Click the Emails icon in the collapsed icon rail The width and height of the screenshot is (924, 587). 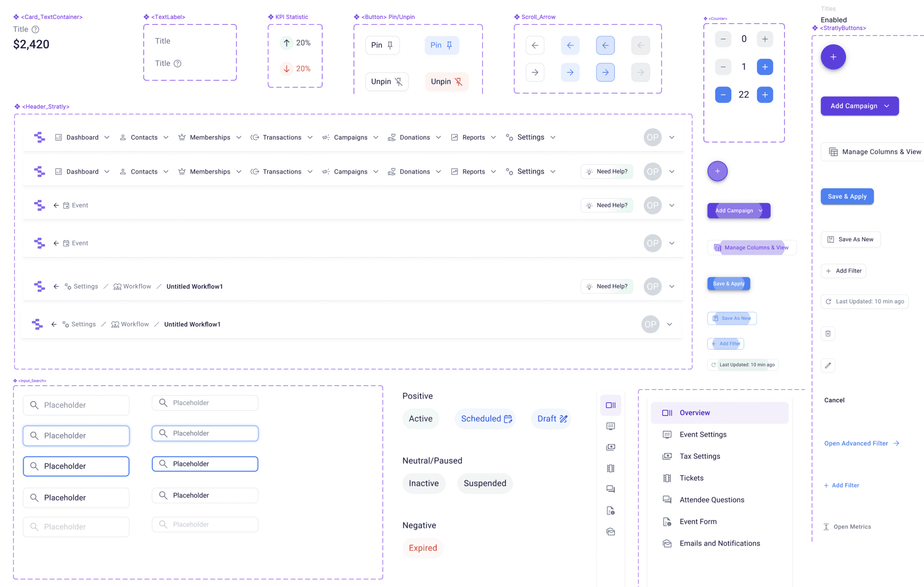[610, 532]
